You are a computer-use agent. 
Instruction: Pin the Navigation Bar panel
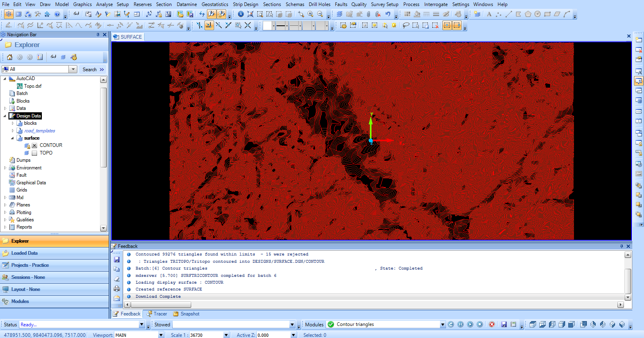[x=98, y=35]
